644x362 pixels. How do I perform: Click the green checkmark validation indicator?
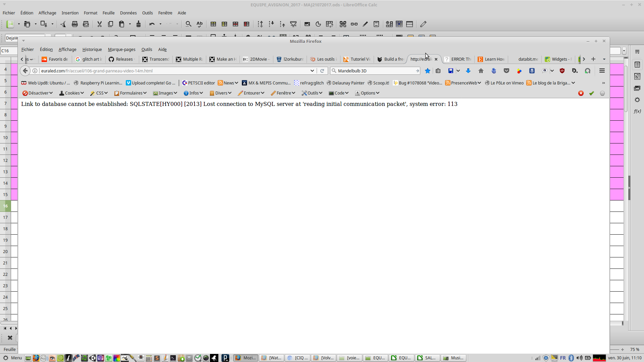(x=592, y=93)
